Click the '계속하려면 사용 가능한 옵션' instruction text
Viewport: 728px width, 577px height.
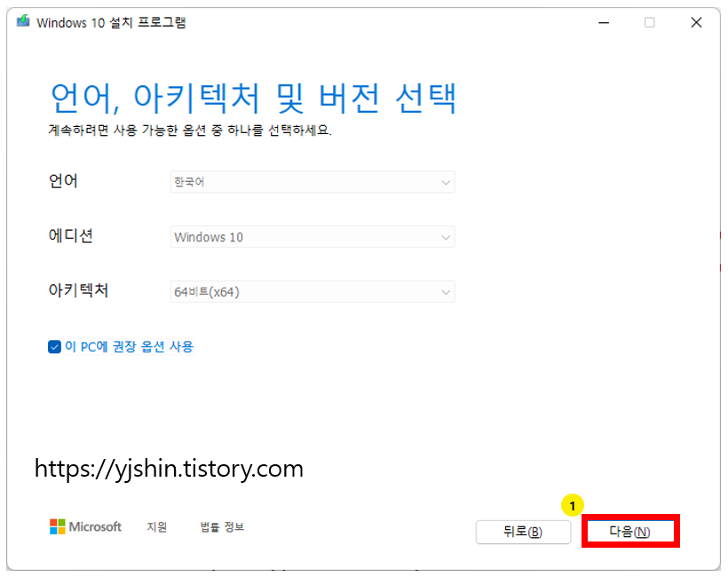tap(190, 130)
